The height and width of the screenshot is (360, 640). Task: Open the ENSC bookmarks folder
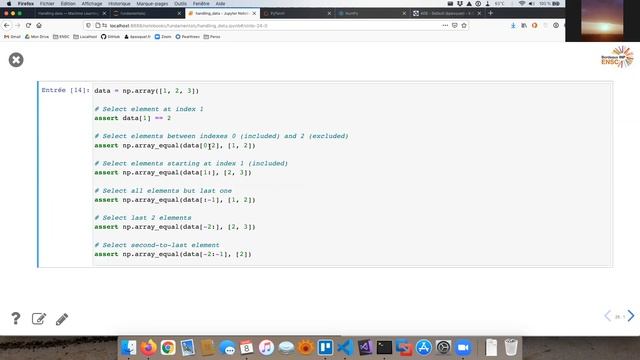point(61,37)
